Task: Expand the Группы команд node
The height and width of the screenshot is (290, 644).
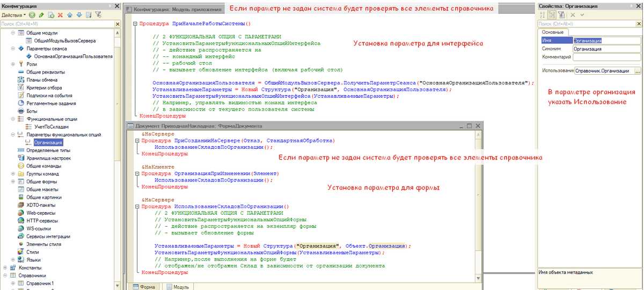Action: 13,173
